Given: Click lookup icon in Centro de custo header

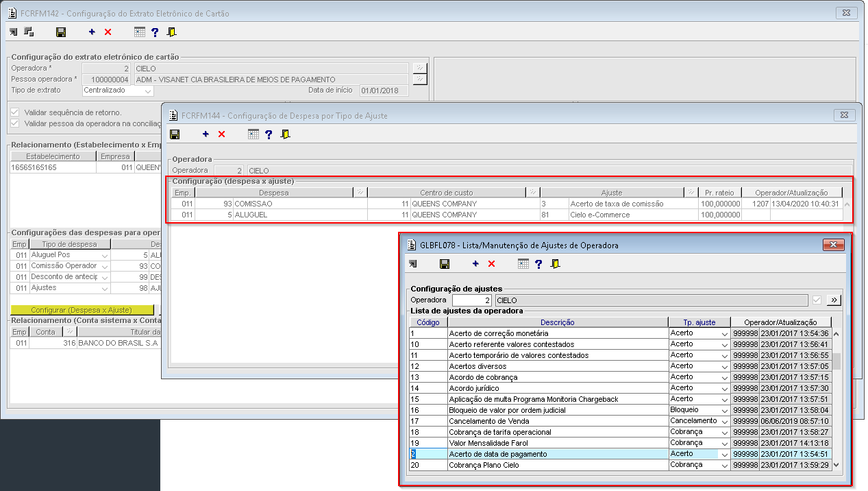Looking at the screenshot, I should [533, 193].
